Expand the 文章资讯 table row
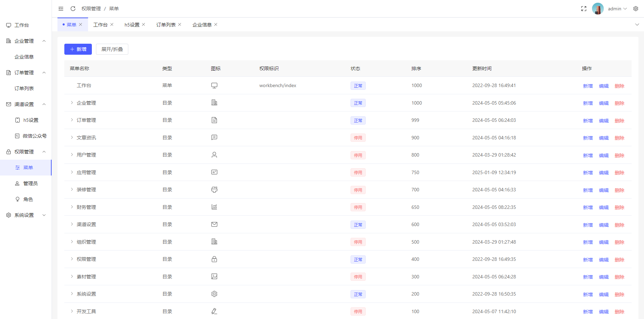Viewport: 644px width, 319px height. pos(72,138)
